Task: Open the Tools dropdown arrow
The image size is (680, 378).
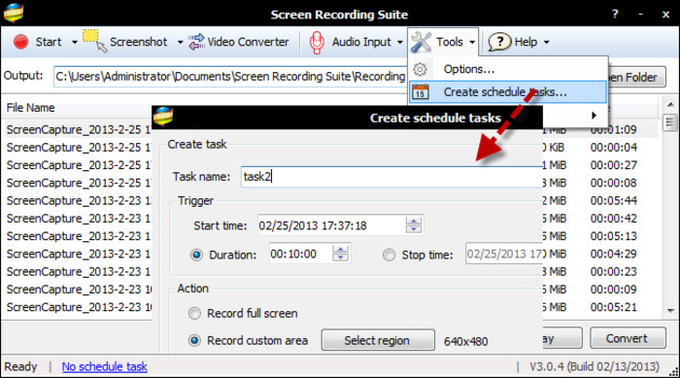Action: (472, 42)
